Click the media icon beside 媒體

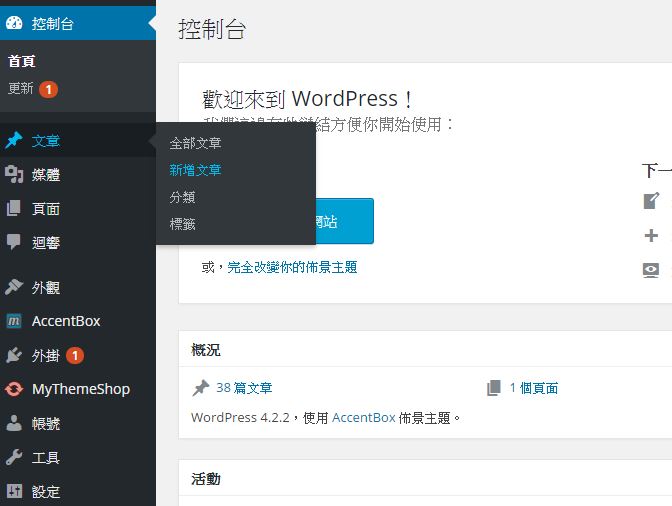[14, 174]
